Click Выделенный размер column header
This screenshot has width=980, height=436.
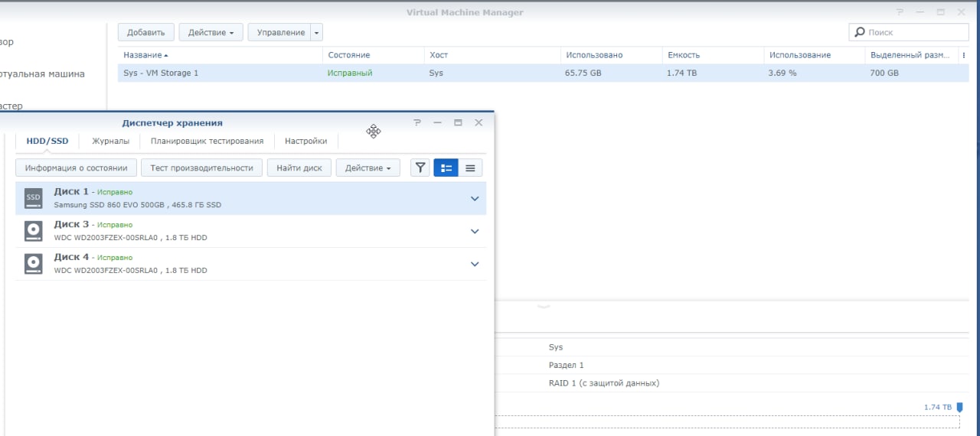coord(911,55)
